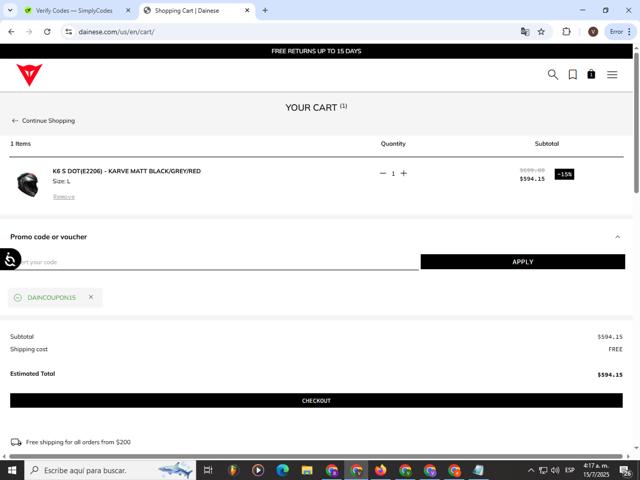Click the horizontal page scrollbar

[316, 456]
